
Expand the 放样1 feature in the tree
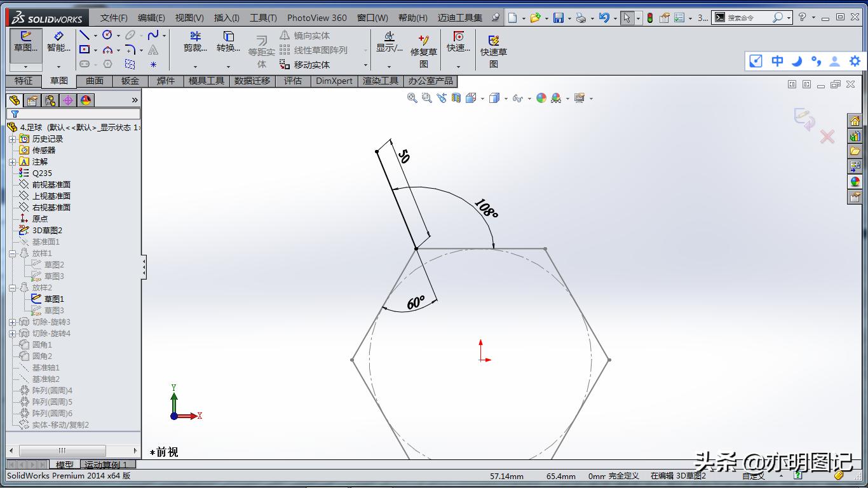click(12, 253)
